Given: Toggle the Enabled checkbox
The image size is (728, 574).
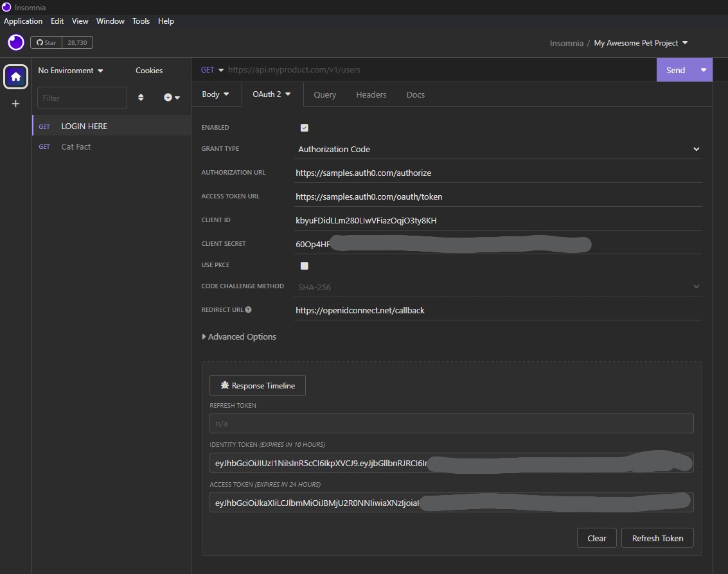Looking at the screenshot, I should (305, 128).
